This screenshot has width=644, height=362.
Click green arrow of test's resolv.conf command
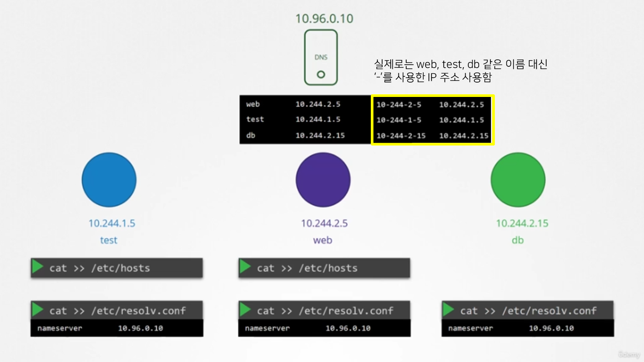[x=38, y=310]
